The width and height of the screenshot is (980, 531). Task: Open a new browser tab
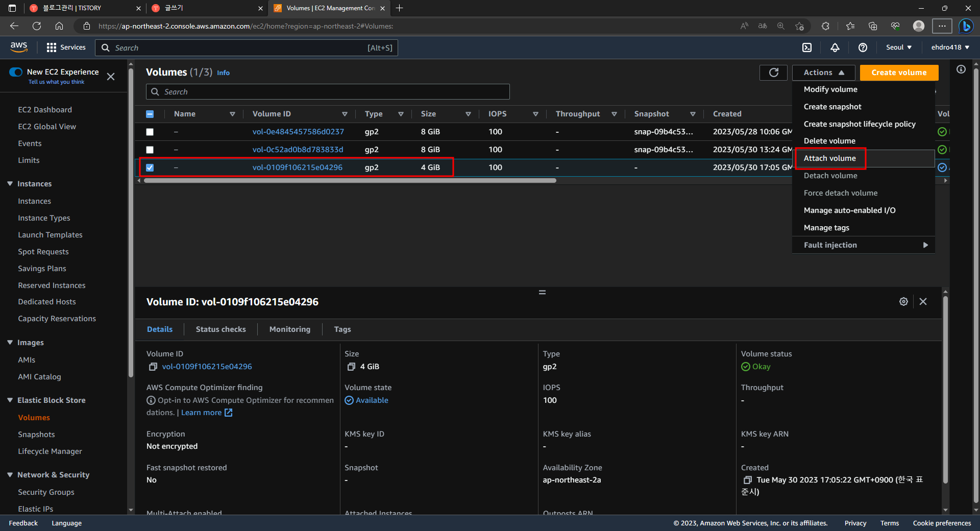(x=400, y=8)
